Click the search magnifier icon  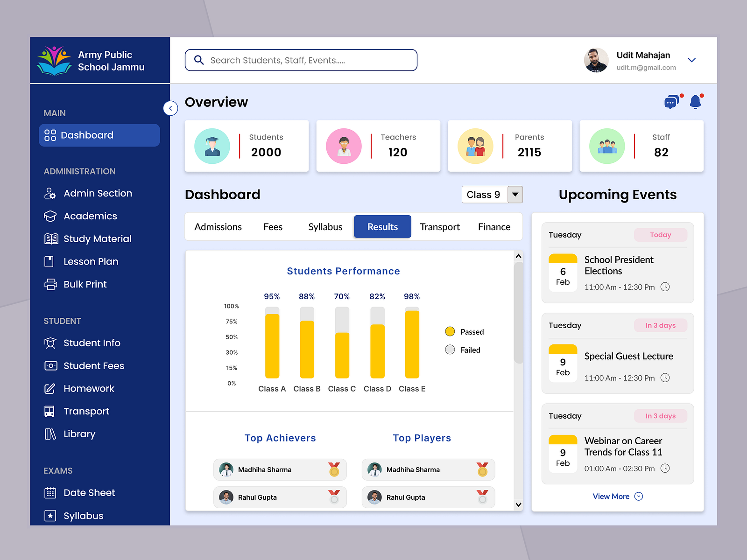point(199,60)
